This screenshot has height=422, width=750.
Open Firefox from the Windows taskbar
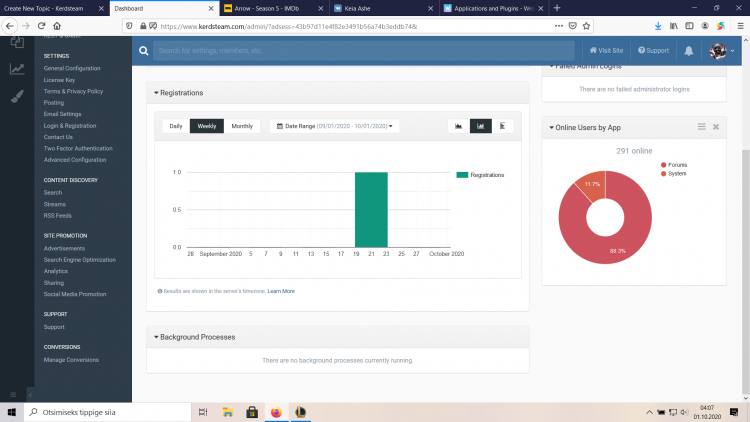coord(277,411)
